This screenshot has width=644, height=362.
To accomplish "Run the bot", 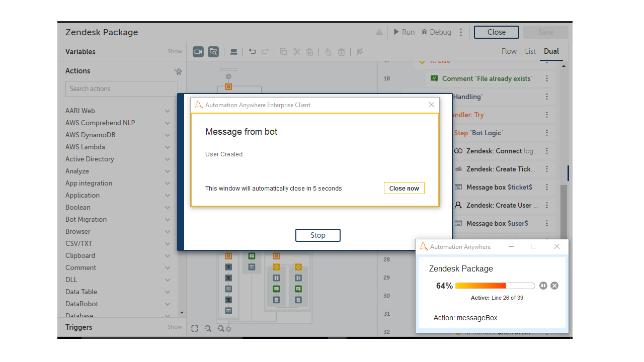I will (x=404, y=32).
